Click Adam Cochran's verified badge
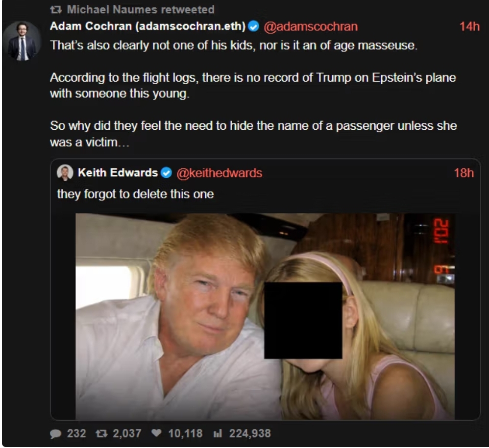Screen dimensions: 489x448 click(x=253, y=26)
